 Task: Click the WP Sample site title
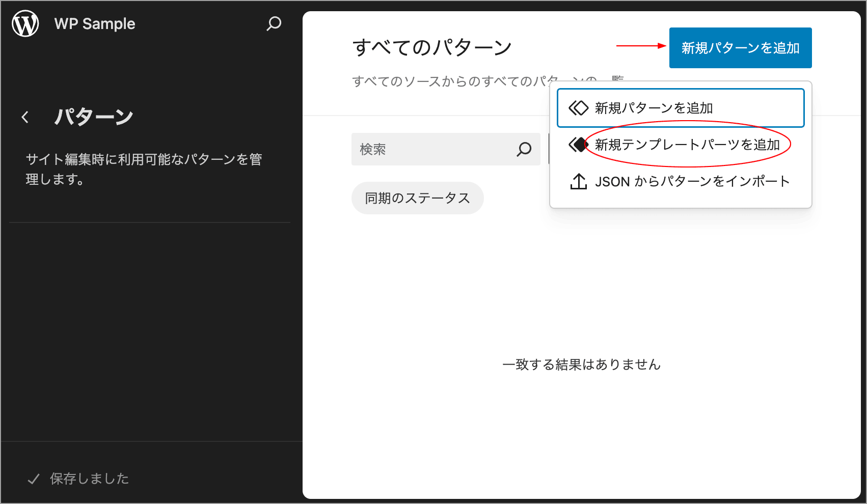pyautogui.click(x=95, y=24)
